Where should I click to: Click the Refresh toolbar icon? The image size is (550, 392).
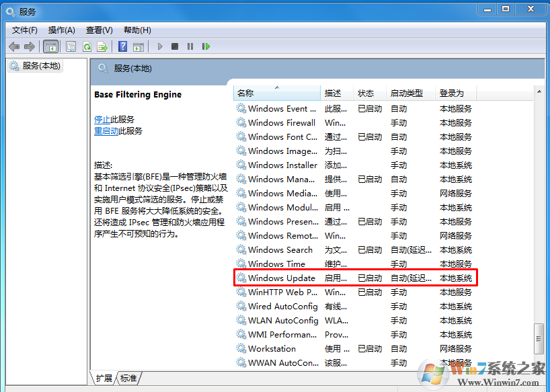pyautogui.click(x=87, y=46)
